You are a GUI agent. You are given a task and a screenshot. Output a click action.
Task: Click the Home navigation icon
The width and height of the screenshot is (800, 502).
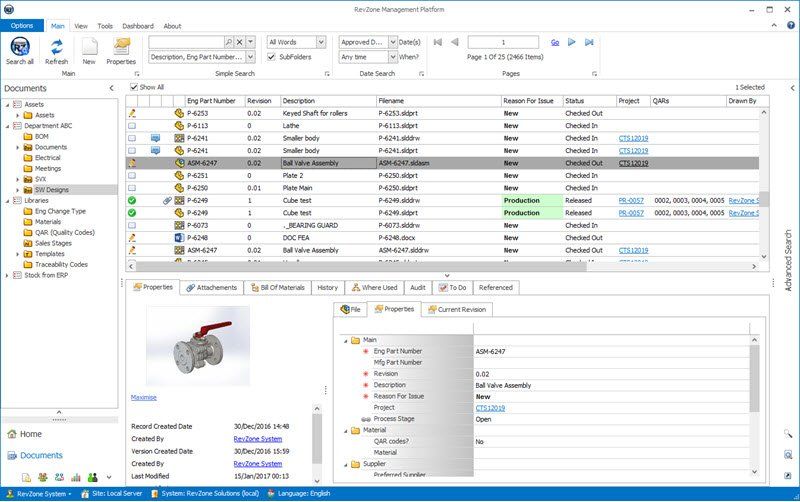(12, 434)
